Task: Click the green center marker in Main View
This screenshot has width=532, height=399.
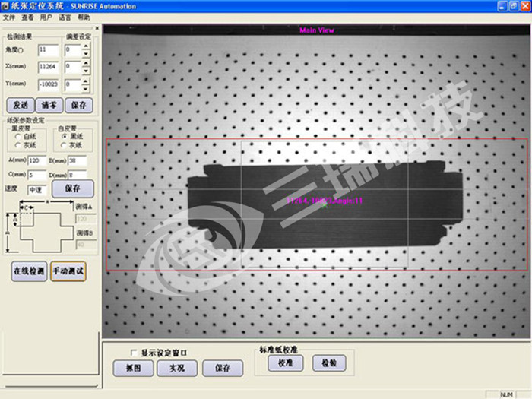Action: click(325, 205)
